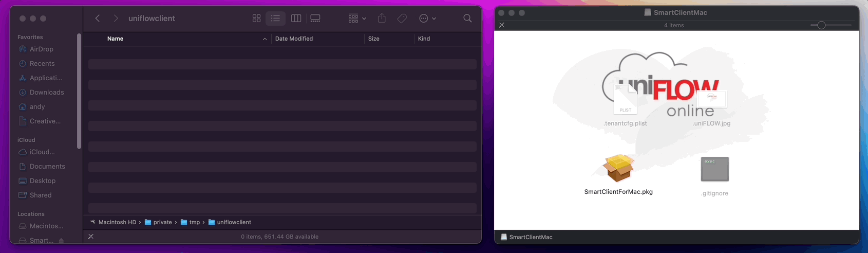868x253 pixels.
Task: Close the SmartClientMac window
Action: [502, 13]
